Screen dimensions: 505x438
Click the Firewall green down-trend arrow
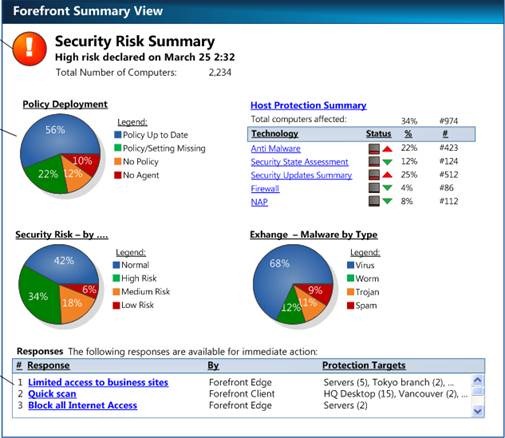pyautogui.click(x=387, y=188)
